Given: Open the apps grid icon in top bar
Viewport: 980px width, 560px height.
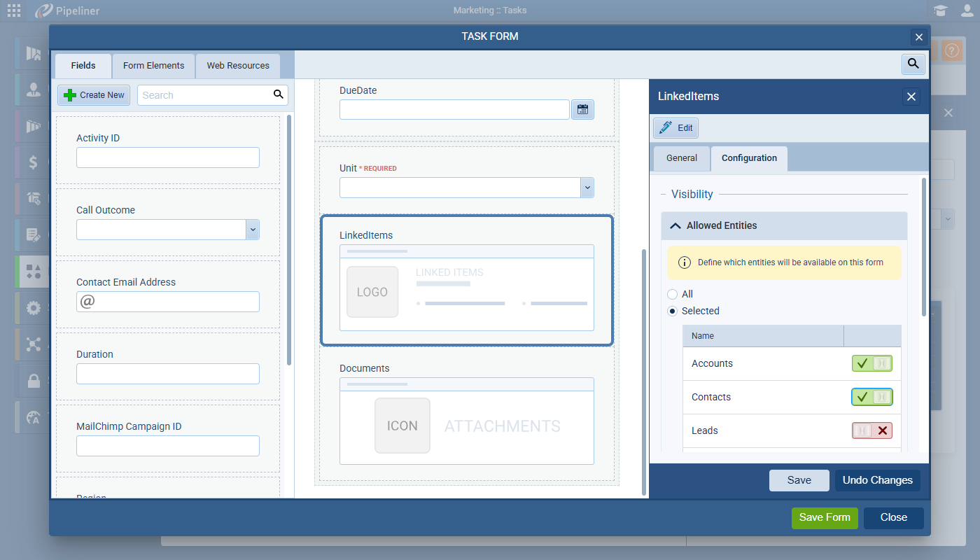Looking at the screenshot, I should tap(14, 10).
